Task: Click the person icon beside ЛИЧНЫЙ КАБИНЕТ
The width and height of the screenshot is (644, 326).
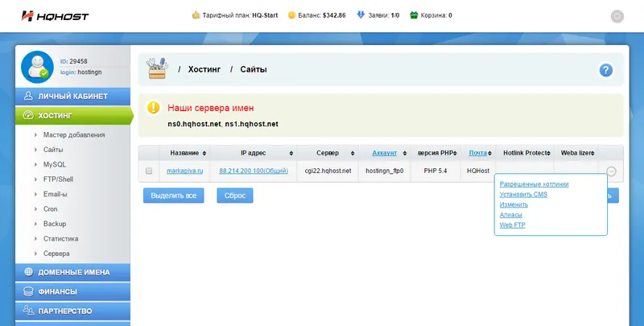Action: coord(28,96)
